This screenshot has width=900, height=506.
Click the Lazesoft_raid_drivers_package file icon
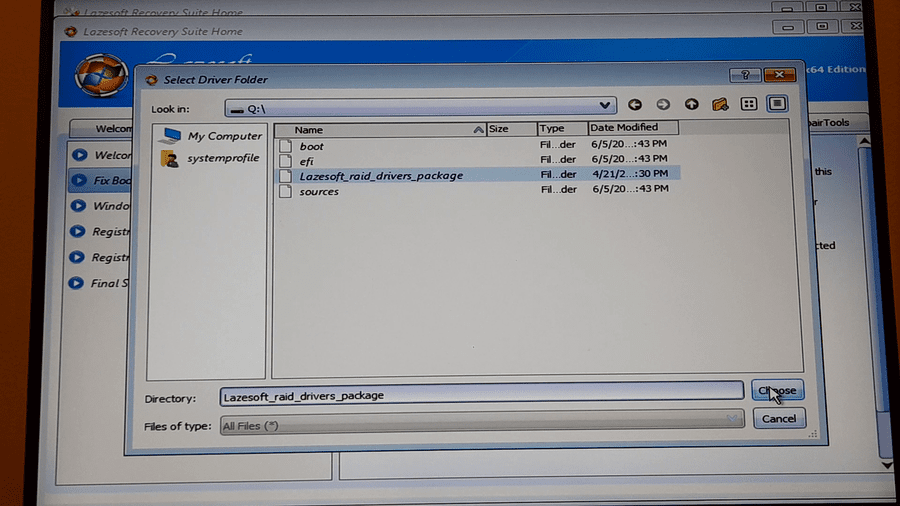tap(285, 176)
